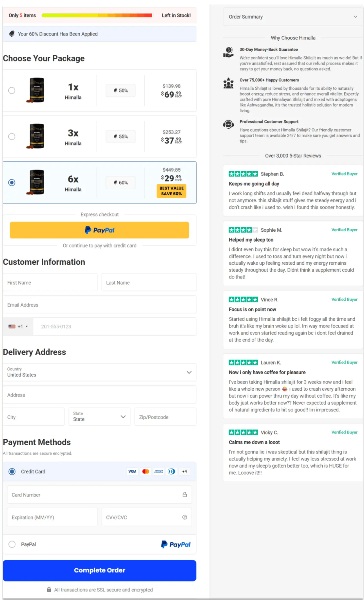
Task: Click the lock icon in the Card Number field
Action: [x=185, y=495]
